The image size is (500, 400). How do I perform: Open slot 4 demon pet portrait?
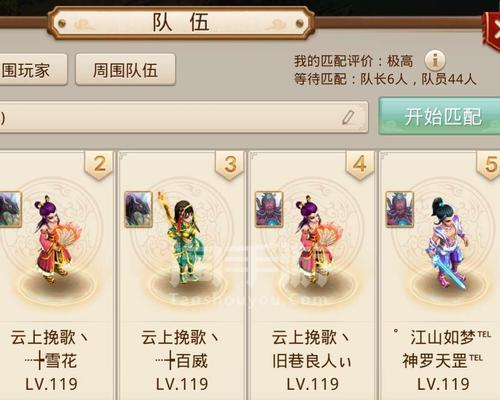(x=269, y=210)
